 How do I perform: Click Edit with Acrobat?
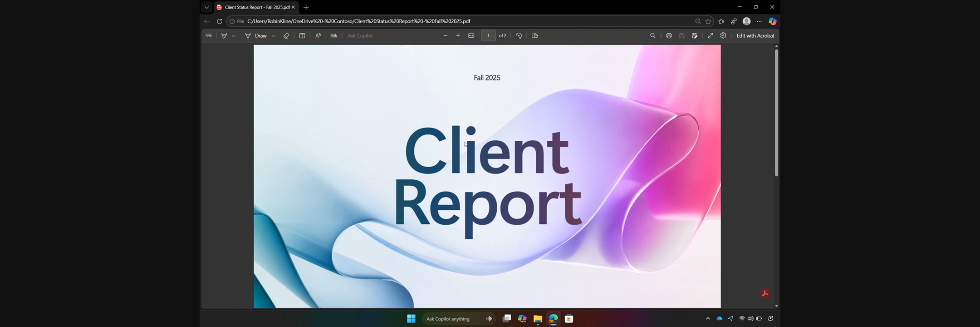click(755, 35)
